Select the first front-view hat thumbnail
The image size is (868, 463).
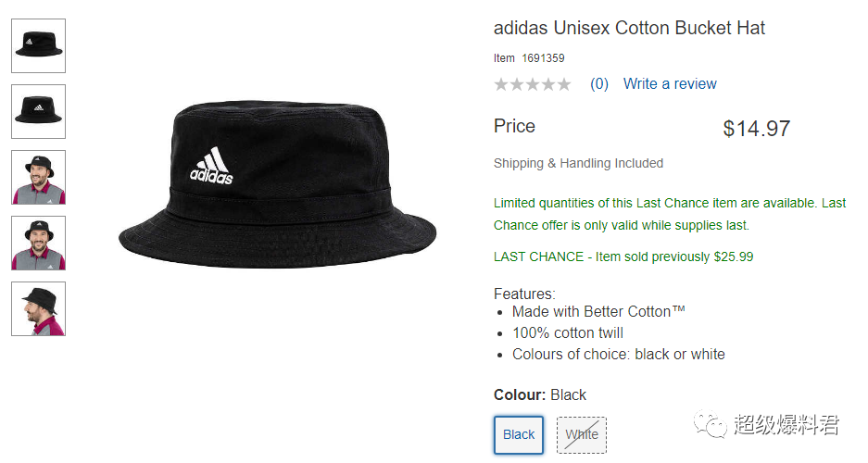pyautogui.click(x=38, y=46)
